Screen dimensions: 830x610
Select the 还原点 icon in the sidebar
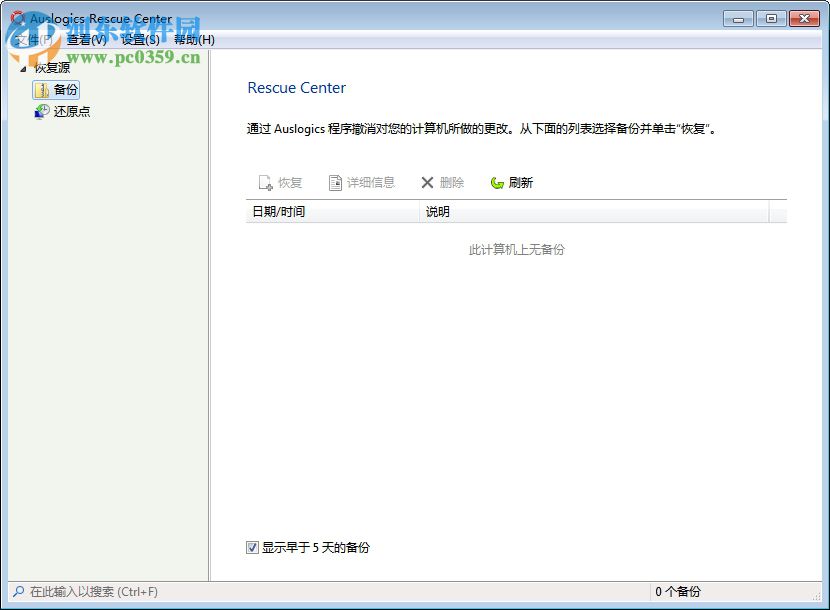[40, 111]
